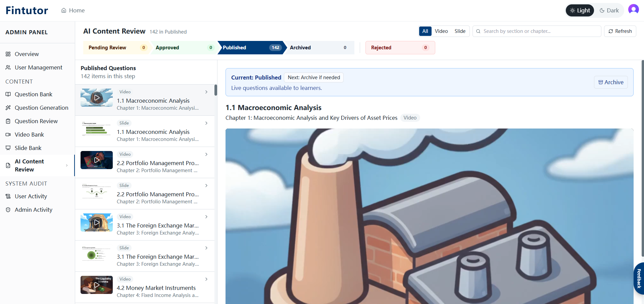Open Slide Bank page
The height and width of the screenshot is (304, 644).
tap(37, 148)
